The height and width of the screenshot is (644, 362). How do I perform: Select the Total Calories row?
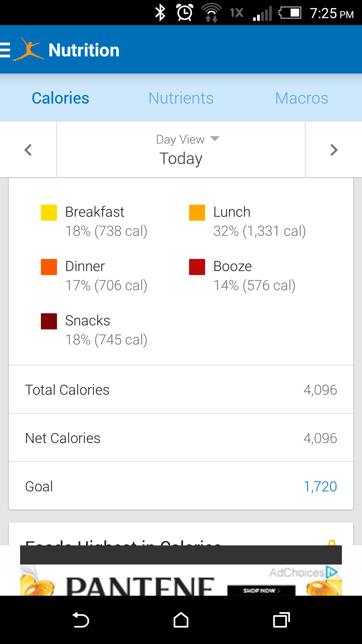coord(181,390)
